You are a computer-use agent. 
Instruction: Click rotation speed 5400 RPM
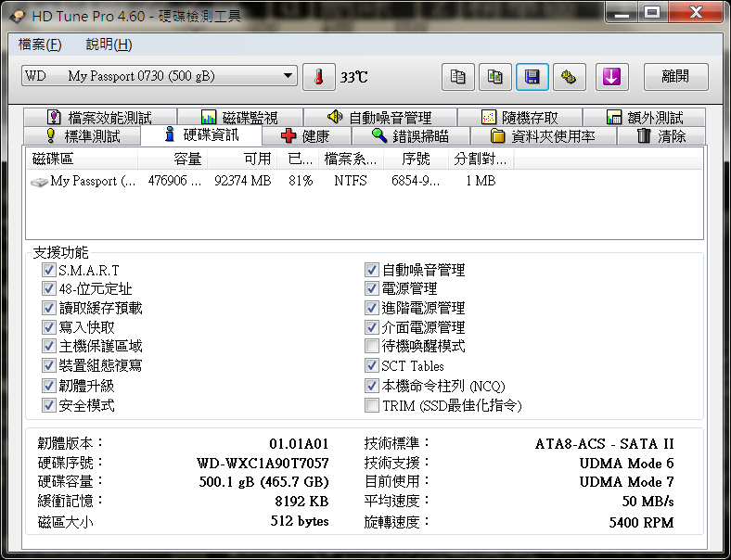click(x=642, y=522)
